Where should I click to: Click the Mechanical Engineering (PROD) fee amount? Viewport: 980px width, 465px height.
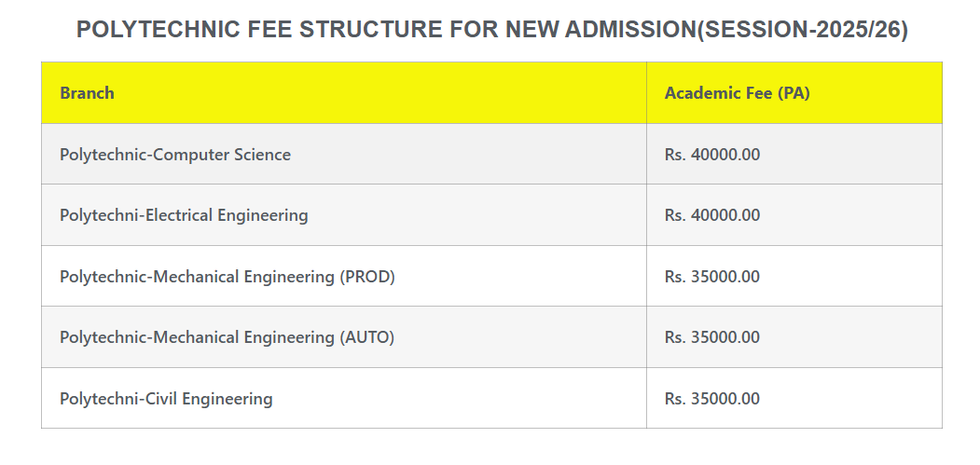[x=712, y=277]
